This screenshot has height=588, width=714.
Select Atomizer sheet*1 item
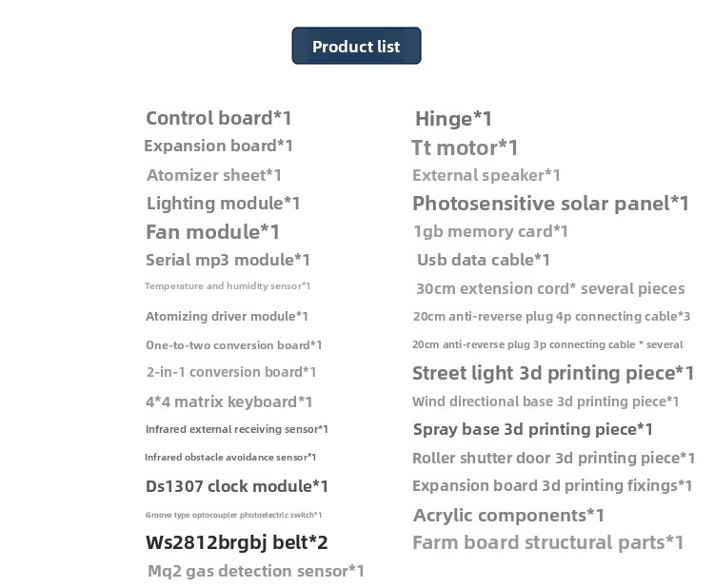point(214,175)
